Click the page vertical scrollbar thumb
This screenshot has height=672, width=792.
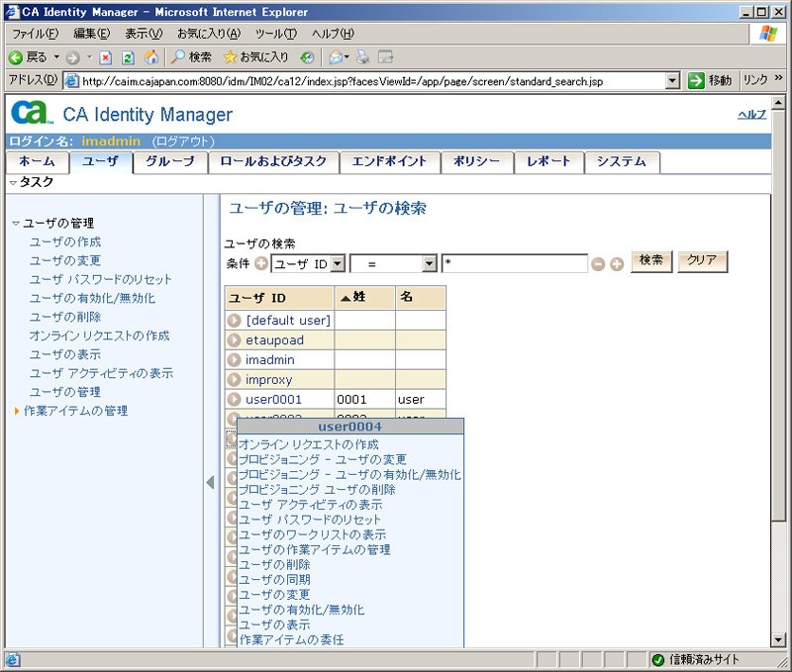coord(778,316)
